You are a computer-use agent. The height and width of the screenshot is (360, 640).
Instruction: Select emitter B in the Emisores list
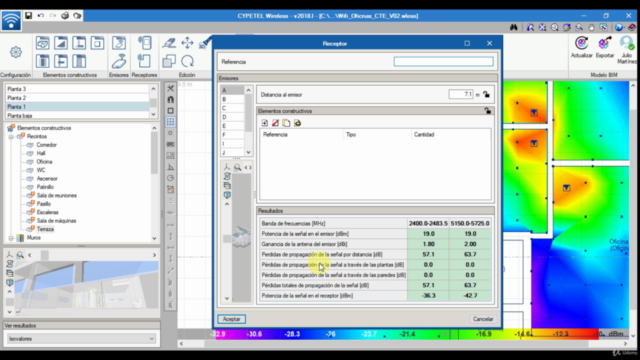point(232,99)
